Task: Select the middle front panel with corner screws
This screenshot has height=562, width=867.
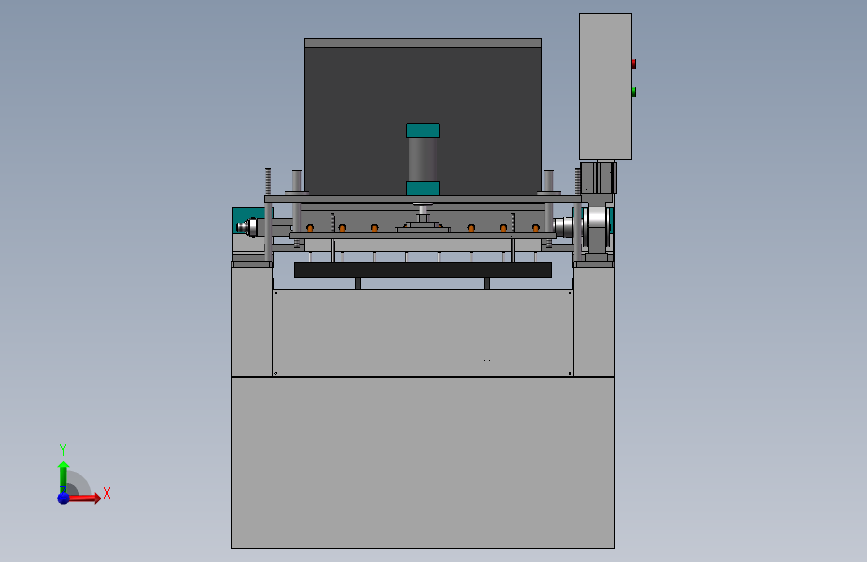Action: coord(423,332)
